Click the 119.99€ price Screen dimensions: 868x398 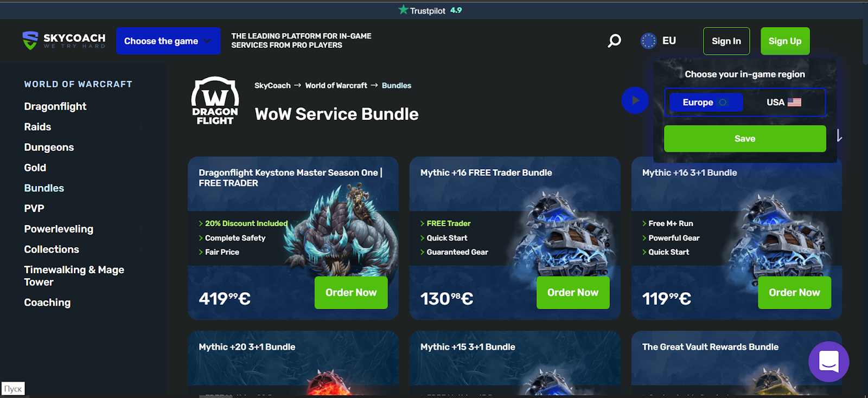667,298
